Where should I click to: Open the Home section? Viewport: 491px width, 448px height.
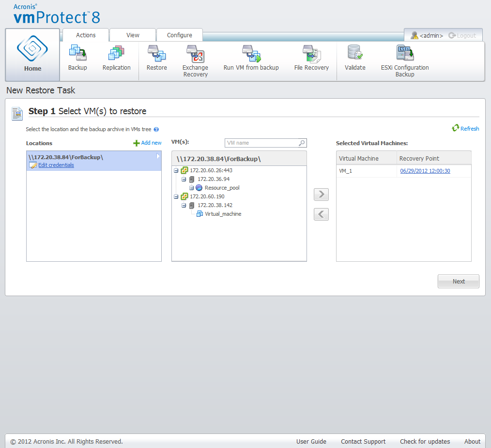(x=32, y=55)
